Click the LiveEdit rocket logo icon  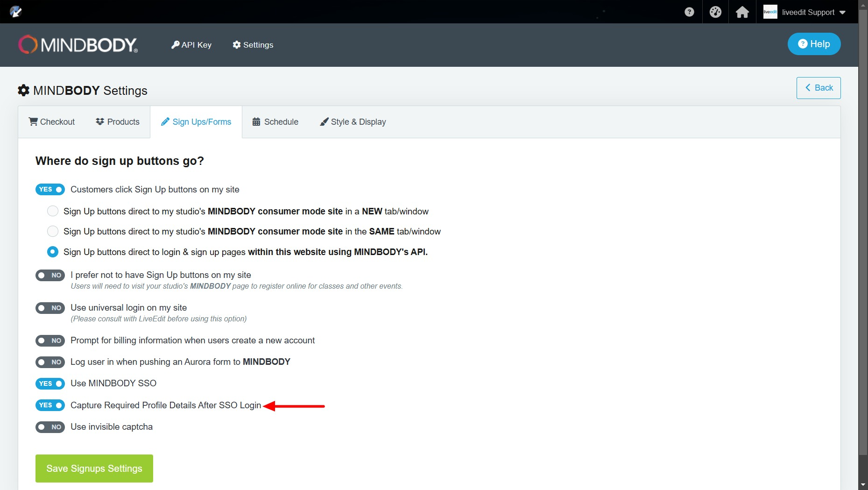[x=16, y=12]
